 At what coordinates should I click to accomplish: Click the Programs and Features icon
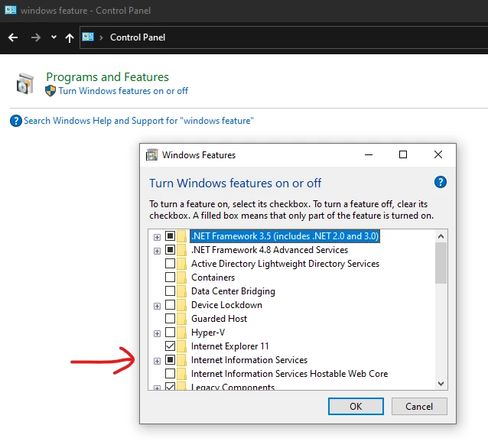(25, 83)
